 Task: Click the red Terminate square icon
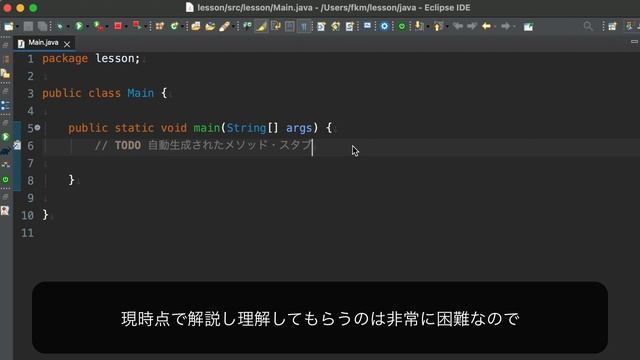[118, 27]
